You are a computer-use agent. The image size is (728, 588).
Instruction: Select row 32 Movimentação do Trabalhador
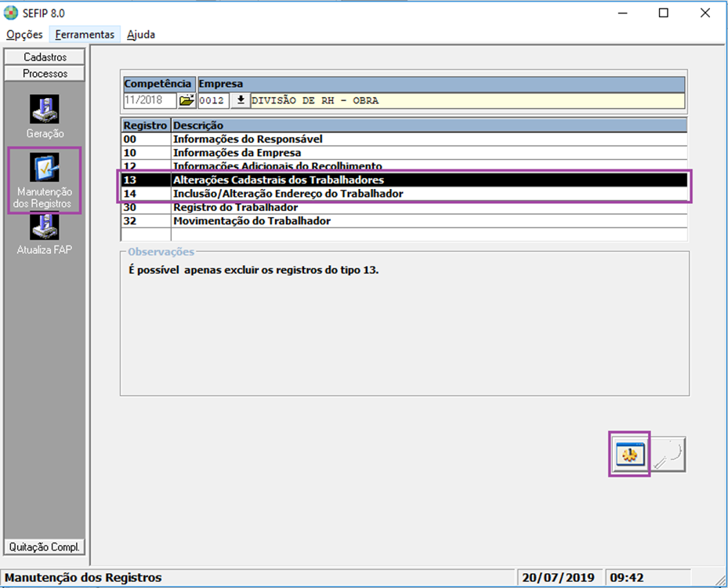tap(251, 221)
